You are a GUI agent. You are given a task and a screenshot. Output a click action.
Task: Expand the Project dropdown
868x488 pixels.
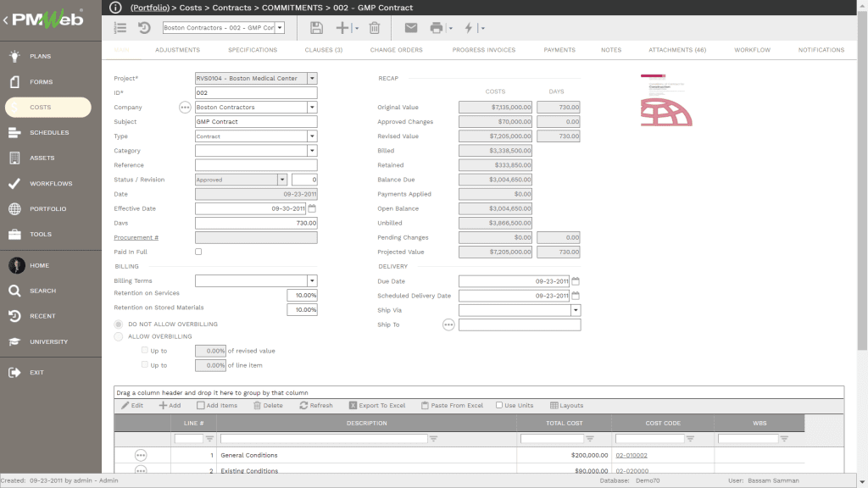[x=312, y=79]
